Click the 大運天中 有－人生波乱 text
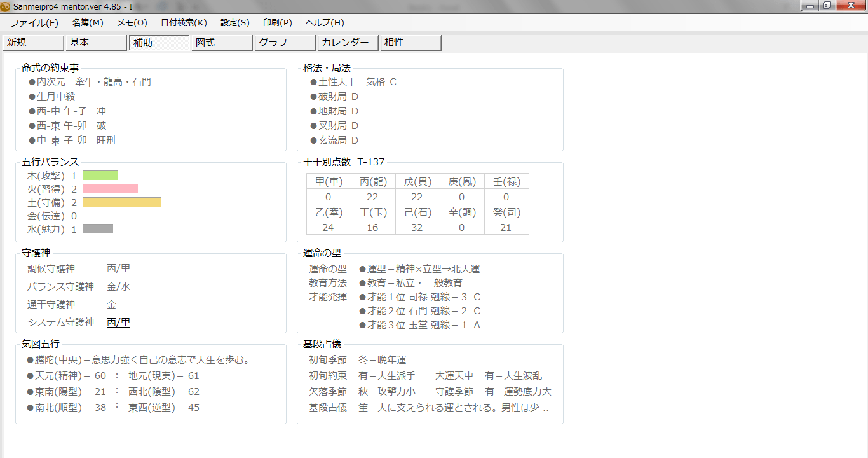The image size is (868, 458). [x=489, y=376]
